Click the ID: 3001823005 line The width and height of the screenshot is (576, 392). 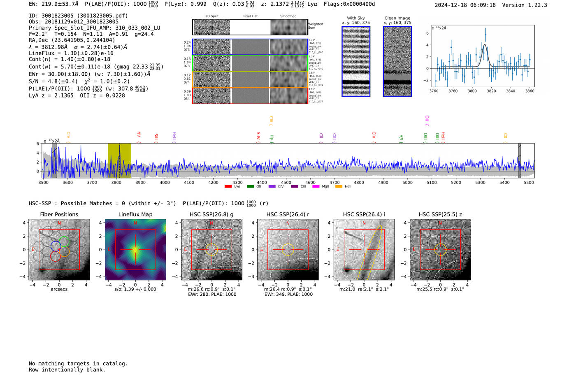(x=78, y=16)
